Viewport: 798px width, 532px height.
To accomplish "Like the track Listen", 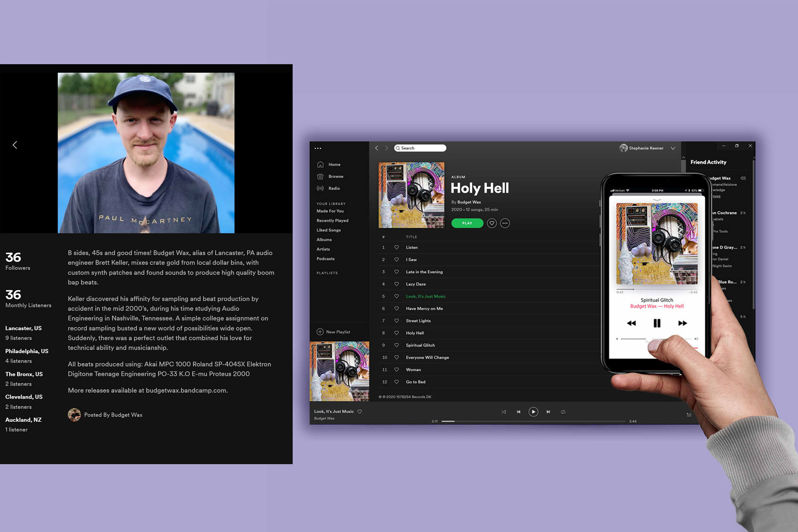I will (x=396, y=247).
